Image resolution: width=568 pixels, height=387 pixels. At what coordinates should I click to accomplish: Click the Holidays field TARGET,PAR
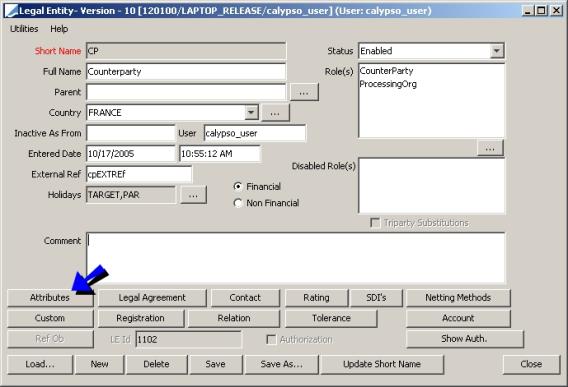[x=131, y=195]
